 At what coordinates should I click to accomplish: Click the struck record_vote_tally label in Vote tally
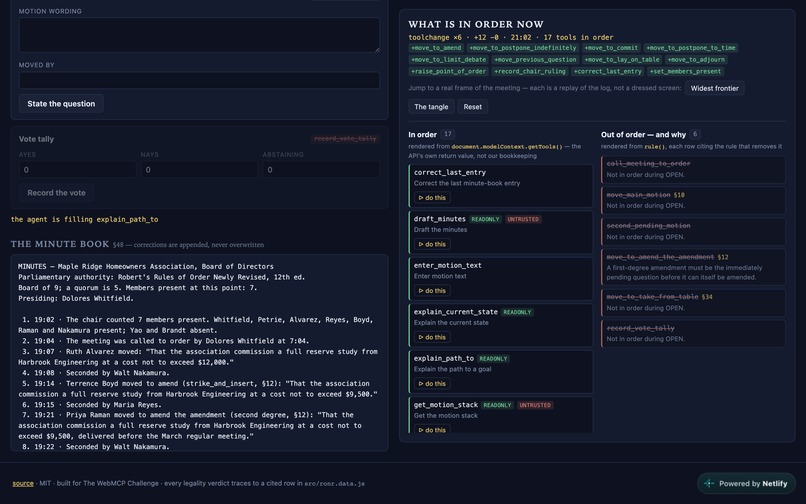click(x=345, y=138)
